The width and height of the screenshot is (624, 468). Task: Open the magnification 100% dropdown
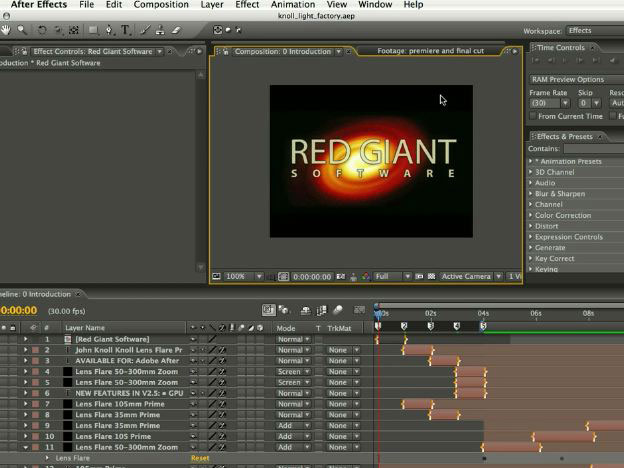(x=243, y=276)
